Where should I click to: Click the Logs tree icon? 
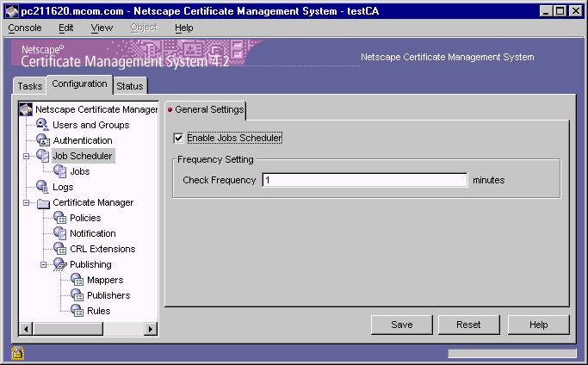click(x=42, y=187)
